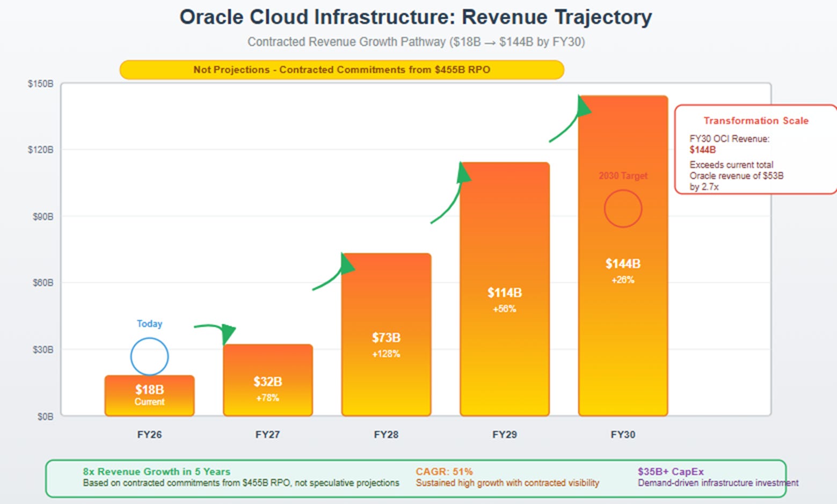
Task: Click the FY28 axis label
Action: (x=386, y=434)
